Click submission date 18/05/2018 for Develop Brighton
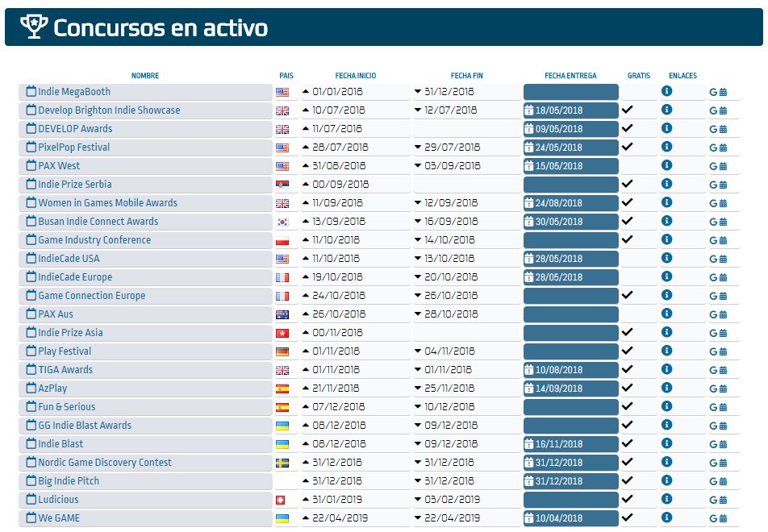This screenshot has height=532, width=768. point(559,110)
